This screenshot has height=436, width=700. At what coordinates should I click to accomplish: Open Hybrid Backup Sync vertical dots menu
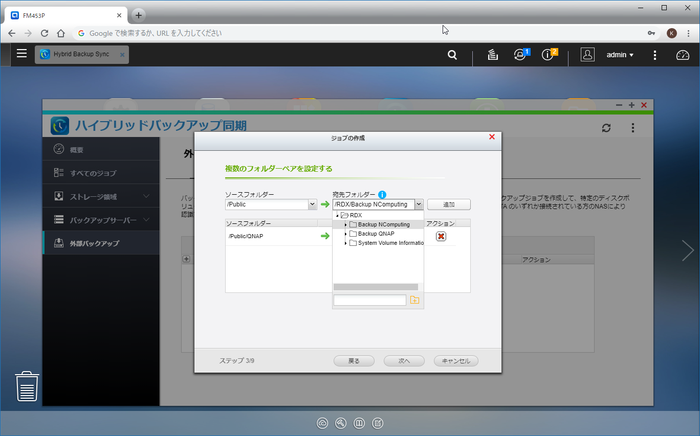(633, 128)
